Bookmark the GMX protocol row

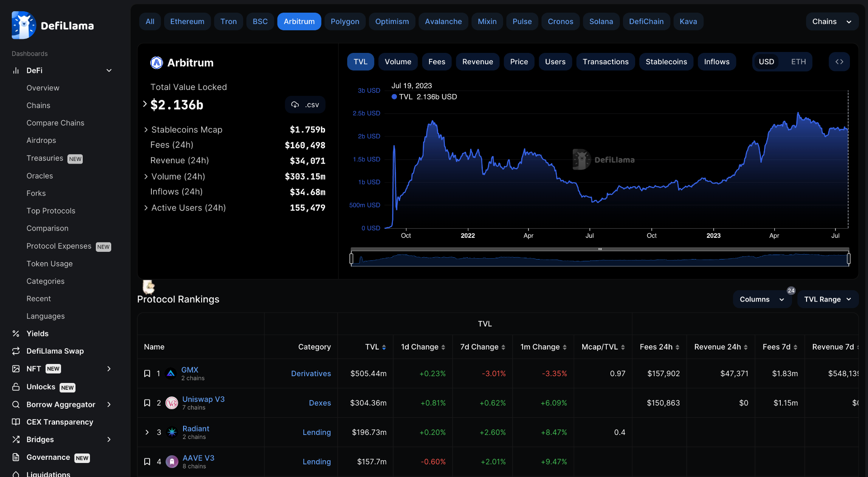(x=147, y=373)
